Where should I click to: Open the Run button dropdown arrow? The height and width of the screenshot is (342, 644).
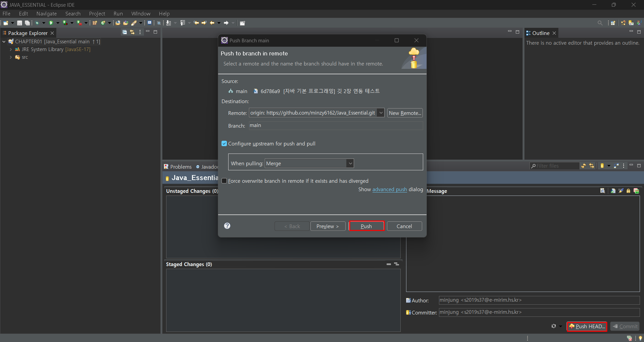(58, 23)
